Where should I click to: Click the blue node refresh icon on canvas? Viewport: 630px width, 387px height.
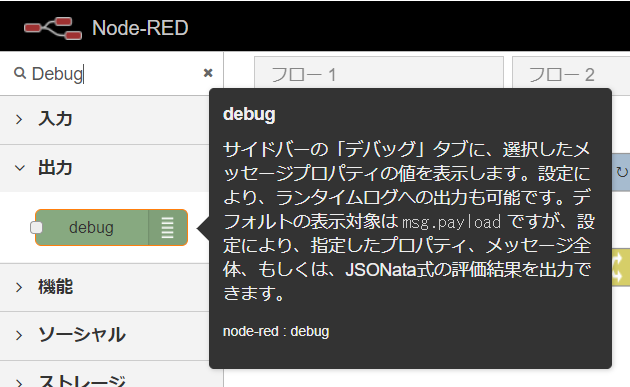[622, 172]
